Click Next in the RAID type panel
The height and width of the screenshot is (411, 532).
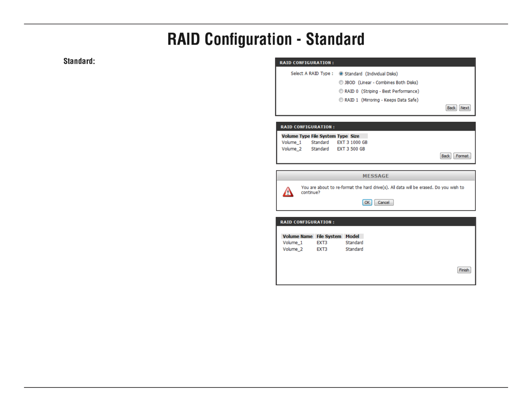click(465, 108)
